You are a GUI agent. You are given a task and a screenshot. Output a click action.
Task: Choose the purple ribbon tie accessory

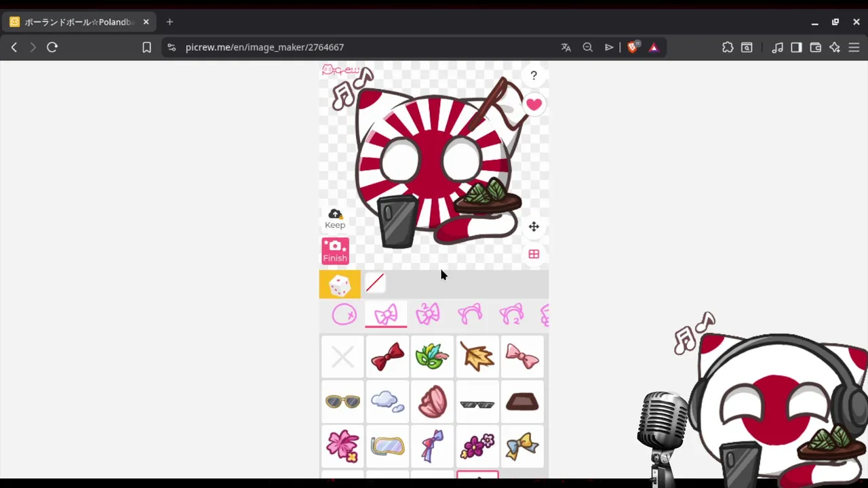point(432,447)
